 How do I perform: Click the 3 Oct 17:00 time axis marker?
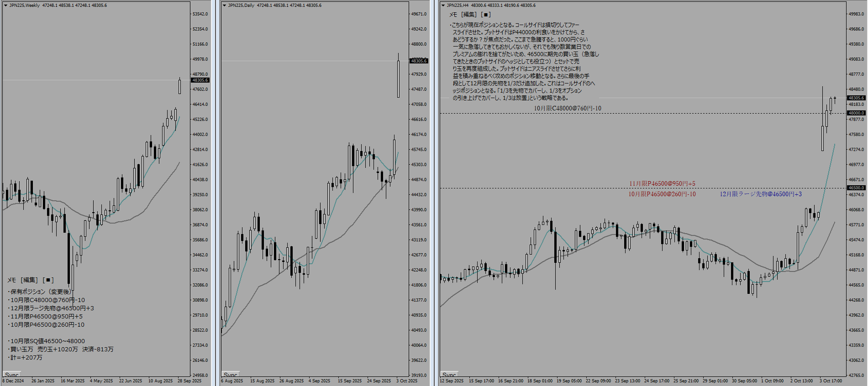831,381
